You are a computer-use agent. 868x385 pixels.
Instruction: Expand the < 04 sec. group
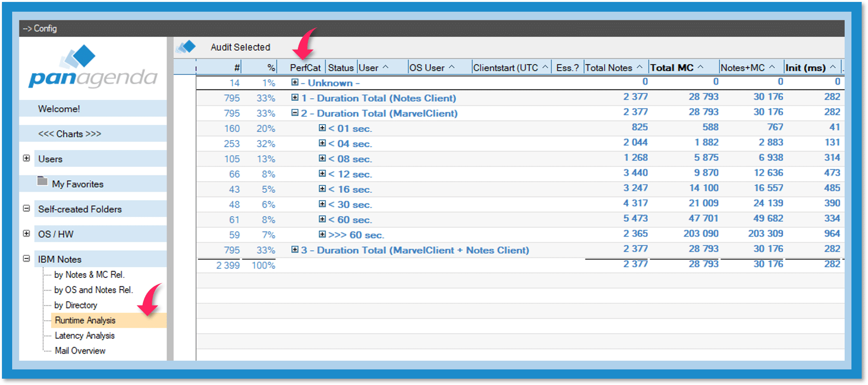tap(322, 143)
